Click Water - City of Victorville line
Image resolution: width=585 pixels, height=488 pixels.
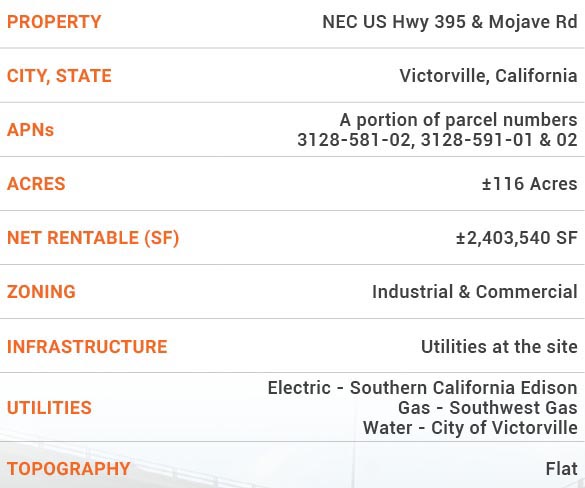click(470, 428)
